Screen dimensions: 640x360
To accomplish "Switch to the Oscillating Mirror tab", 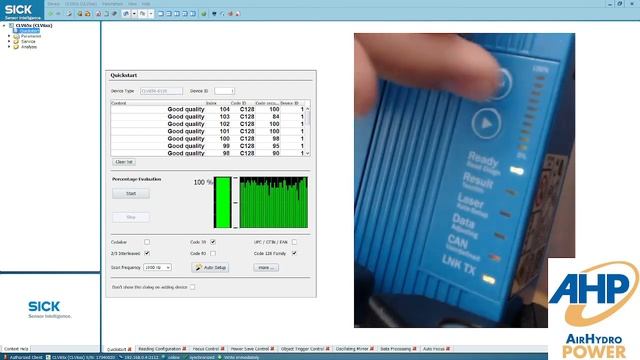I will 352,349.
